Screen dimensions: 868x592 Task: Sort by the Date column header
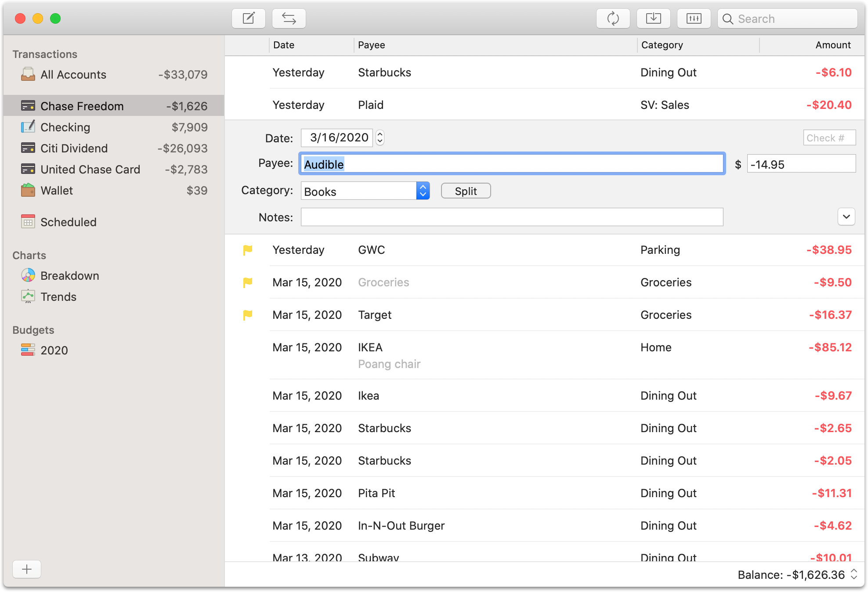point(311,45)
